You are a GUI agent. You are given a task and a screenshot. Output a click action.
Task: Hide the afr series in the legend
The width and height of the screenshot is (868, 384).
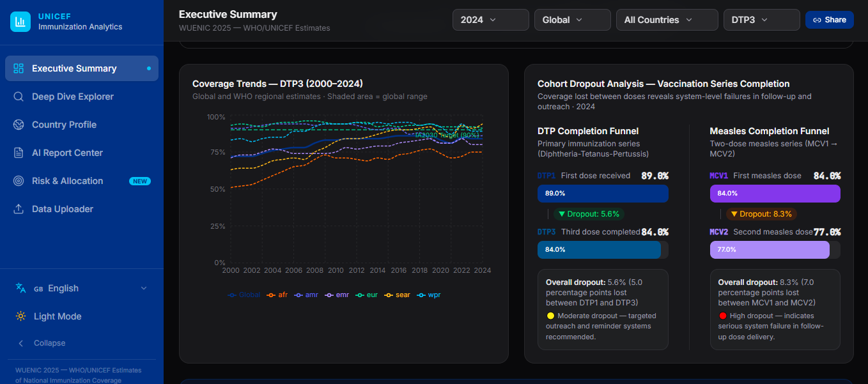click(x=277, y=295)
